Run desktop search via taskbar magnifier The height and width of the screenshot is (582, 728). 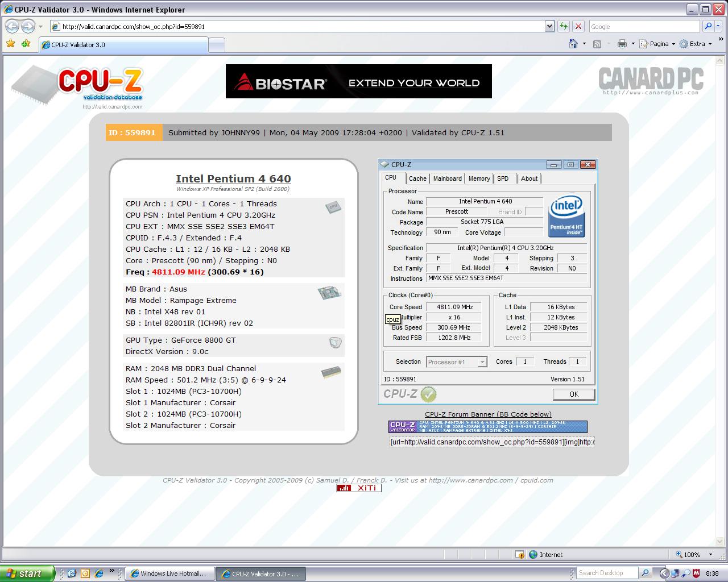click(645, 573)
